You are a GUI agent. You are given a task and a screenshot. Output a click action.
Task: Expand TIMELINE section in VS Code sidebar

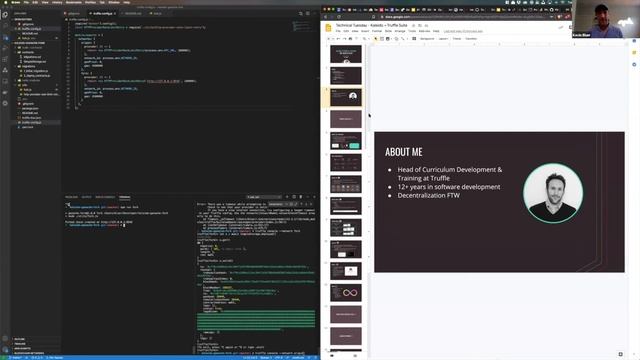pos(20,344)
